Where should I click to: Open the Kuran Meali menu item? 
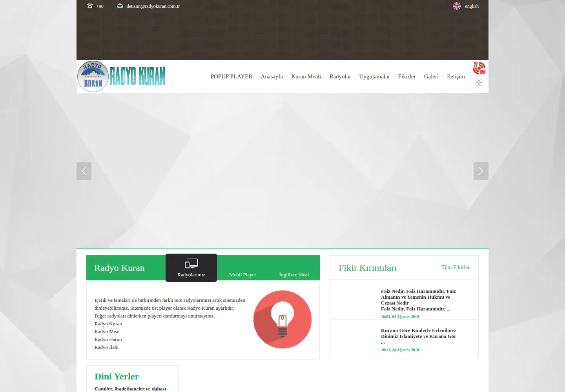pyautogui.click(x=306, y=76)
